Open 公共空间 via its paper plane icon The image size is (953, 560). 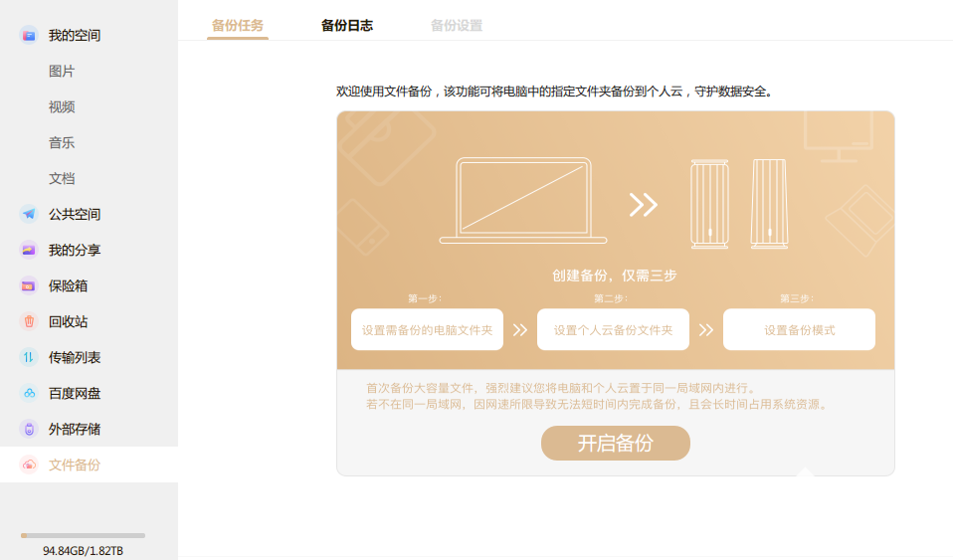[x=29, y=214]
